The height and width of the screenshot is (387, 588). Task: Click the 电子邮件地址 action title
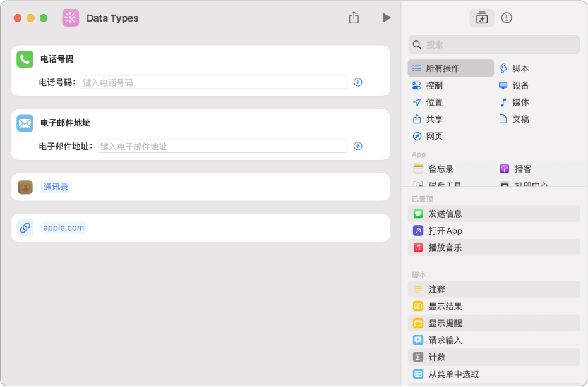click(65, 123)
